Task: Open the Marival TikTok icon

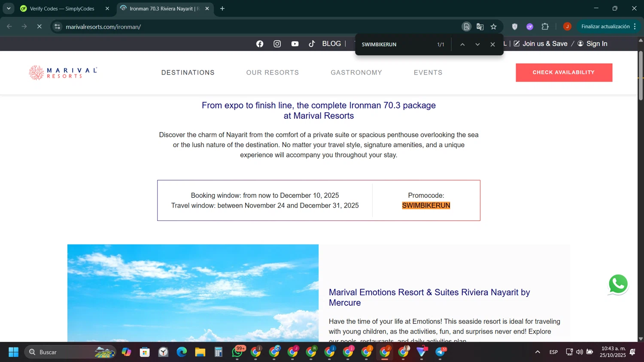Action: (312, 44)
